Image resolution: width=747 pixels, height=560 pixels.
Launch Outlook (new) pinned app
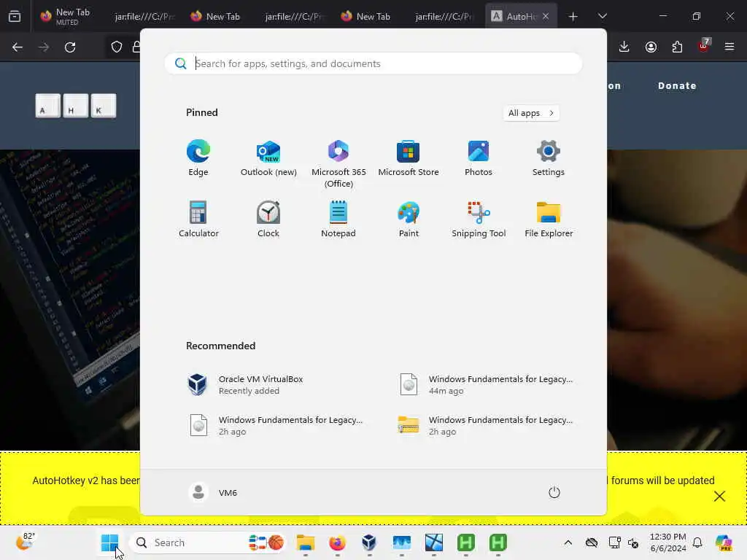coord(268,158)
